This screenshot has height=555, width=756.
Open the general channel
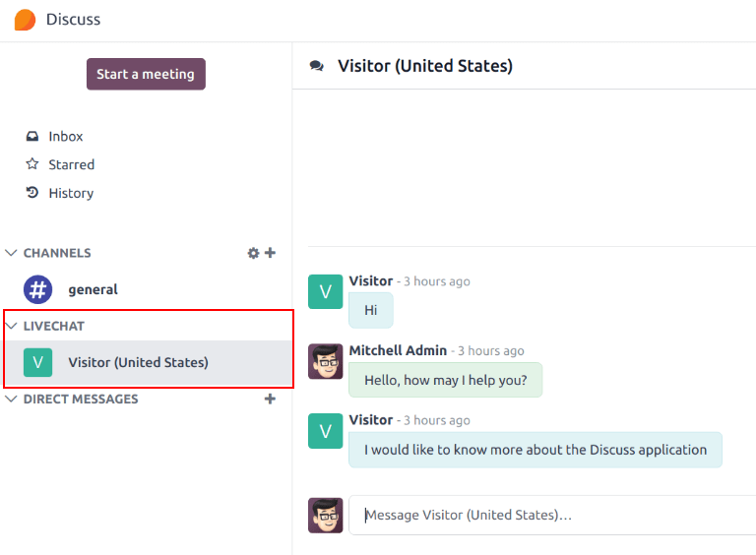tap(93, 289)
